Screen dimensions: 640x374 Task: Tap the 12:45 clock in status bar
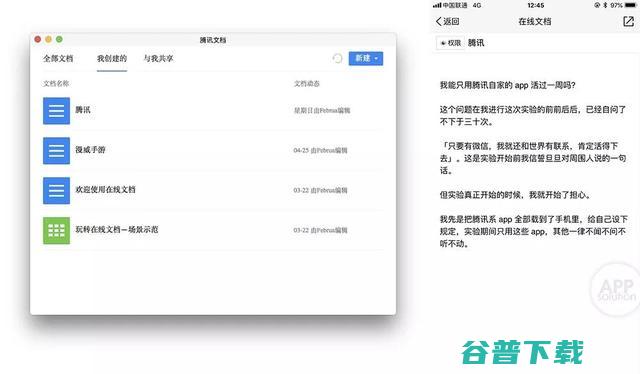(536, 5)
